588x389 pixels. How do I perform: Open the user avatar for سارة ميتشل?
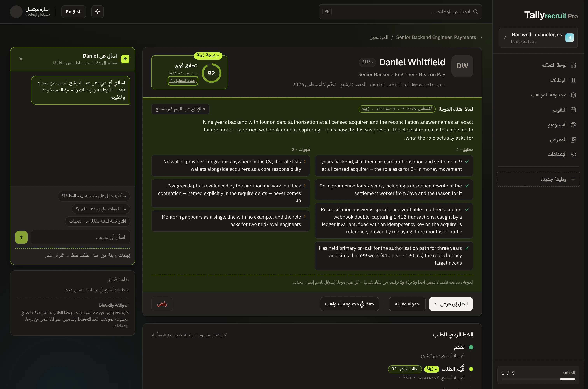coord(16,12)
